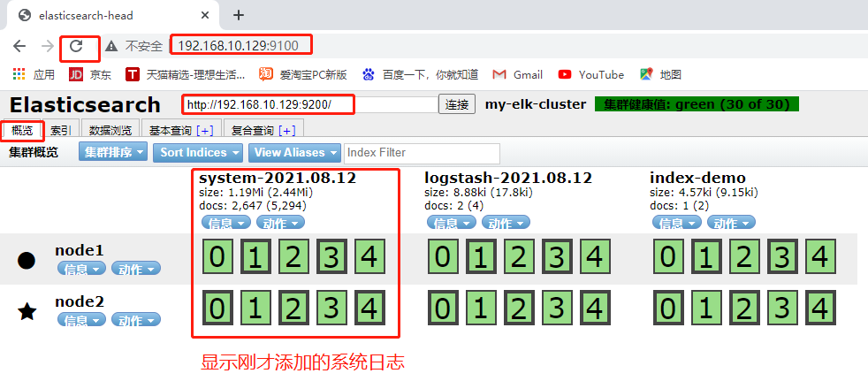Open 动作 menu for node1

pyautogui.click(x=136, y=269)
